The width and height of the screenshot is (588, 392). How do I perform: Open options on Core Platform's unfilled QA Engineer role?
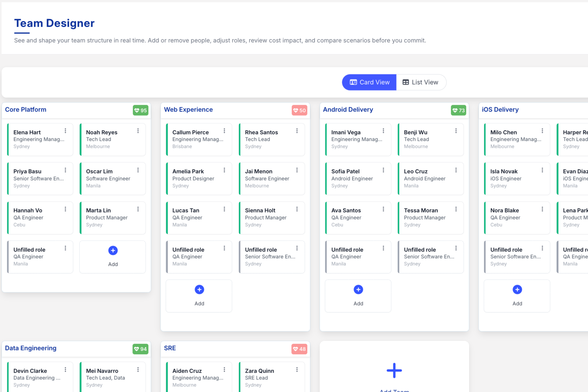(65, 248)
